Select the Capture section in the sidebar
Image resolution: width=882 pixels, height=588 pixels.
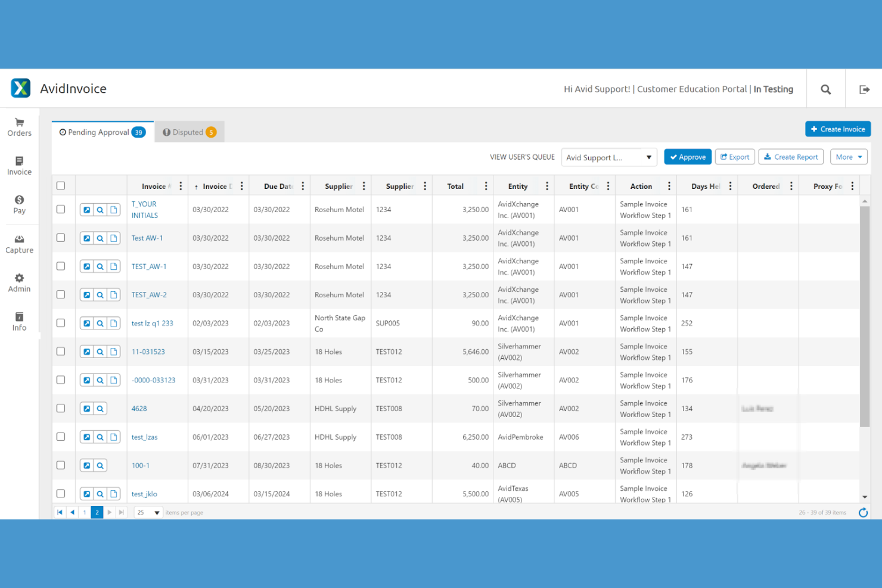coord(19,244)
